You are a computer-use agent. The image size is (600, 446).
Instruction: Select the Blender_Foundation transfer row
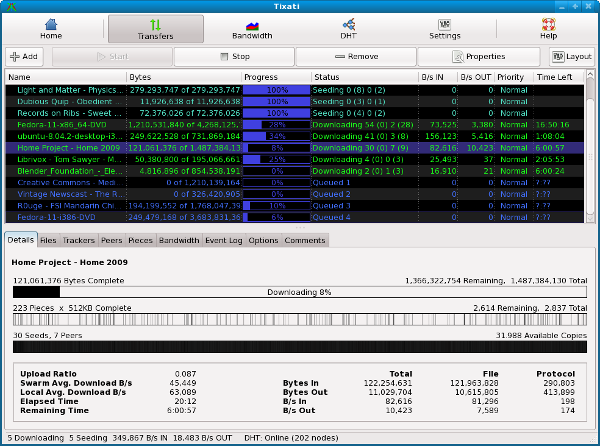[67, 170]
